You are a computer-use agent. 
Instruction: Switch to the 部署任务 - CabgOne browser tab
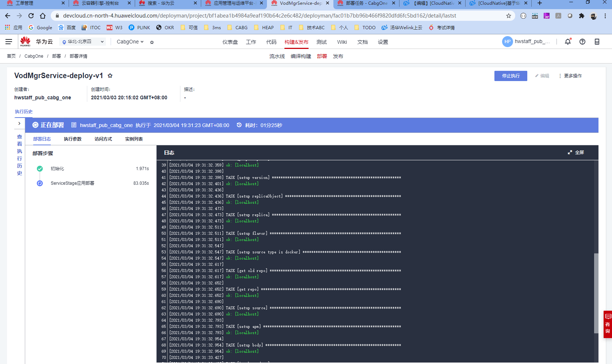click(367, 3)
